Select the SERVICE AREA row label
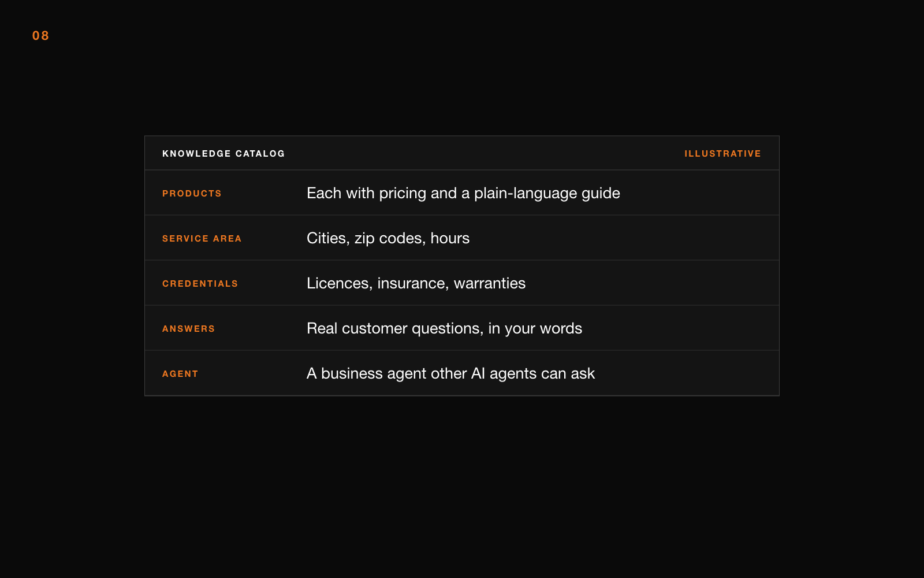924x578 pixels. tap(202, 239)
